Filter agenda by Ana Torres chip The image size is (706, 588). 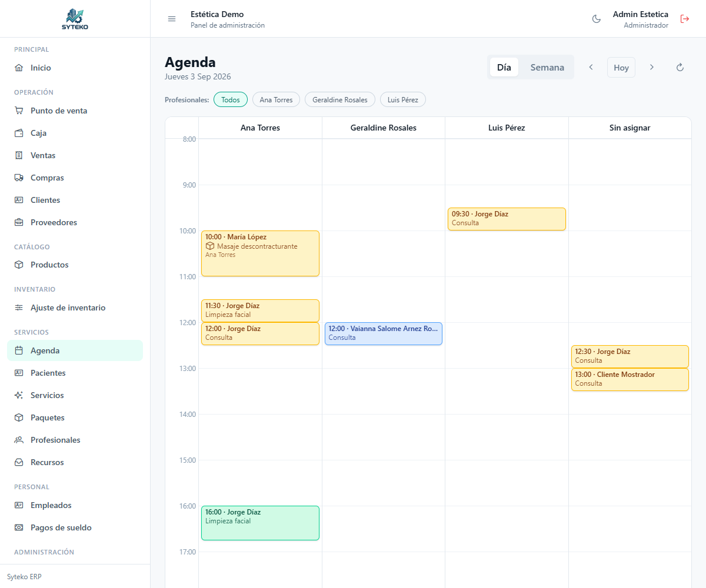276,99
